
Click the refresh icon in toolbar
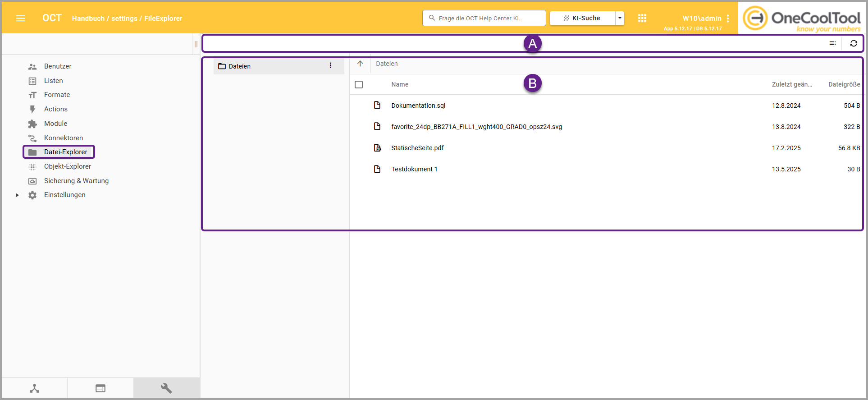pyautogui.click(x=853, y=43)
